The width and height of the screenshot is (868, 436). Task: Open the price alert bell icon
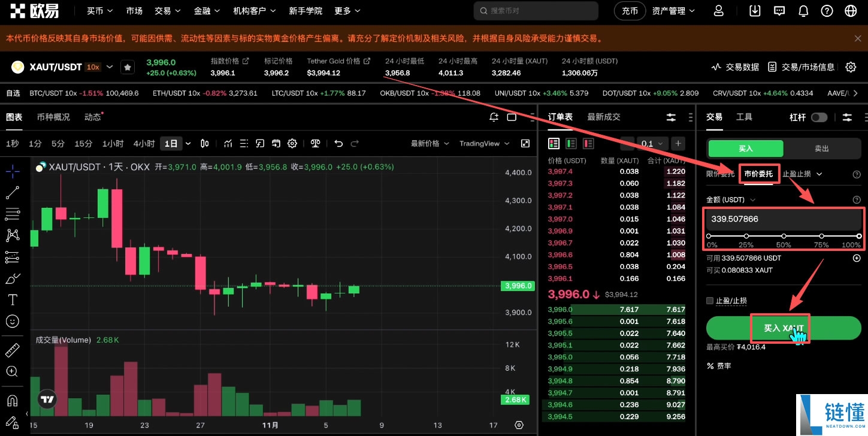[494, 117]
